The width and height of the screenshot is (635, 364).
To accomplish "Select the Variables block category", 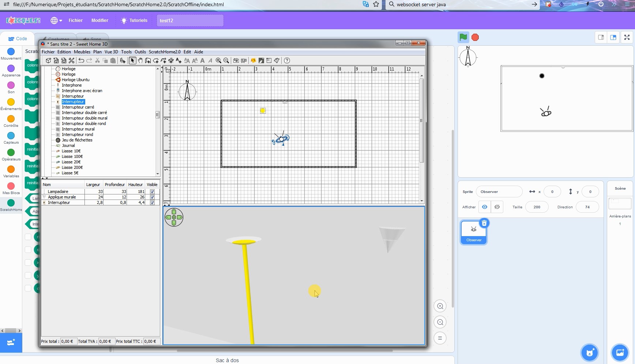I will click(11, 171).
